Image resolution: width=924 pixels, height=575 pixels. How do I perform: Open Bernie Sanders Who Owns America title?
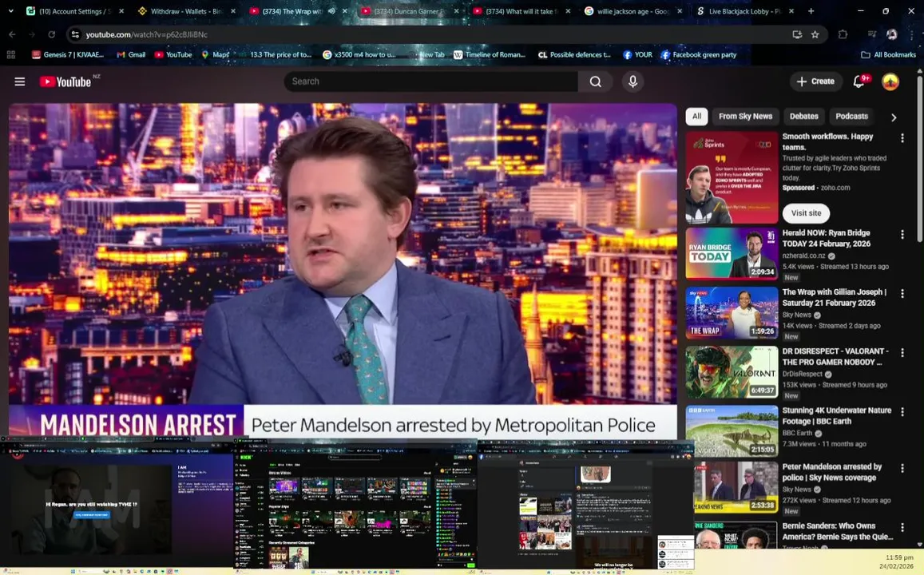(838, 531)
